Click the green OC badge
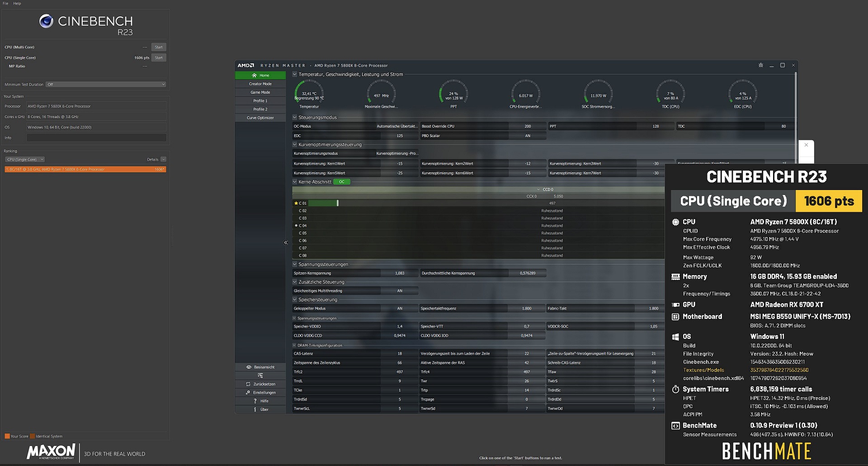Image resolution: width=868 pixels, height=466 pixels. (x=342, y=182)
